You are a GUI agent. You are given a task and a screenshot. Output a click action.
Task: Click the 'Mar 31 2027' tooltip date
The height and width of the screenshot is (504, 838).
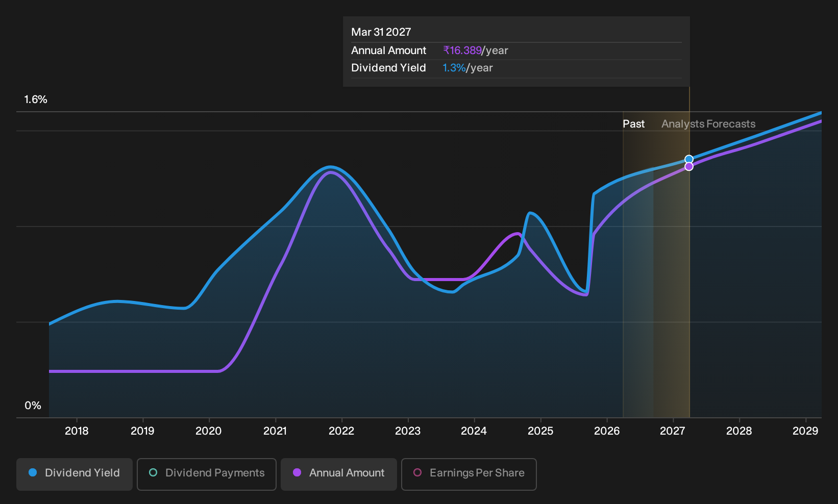pos(381,32)
